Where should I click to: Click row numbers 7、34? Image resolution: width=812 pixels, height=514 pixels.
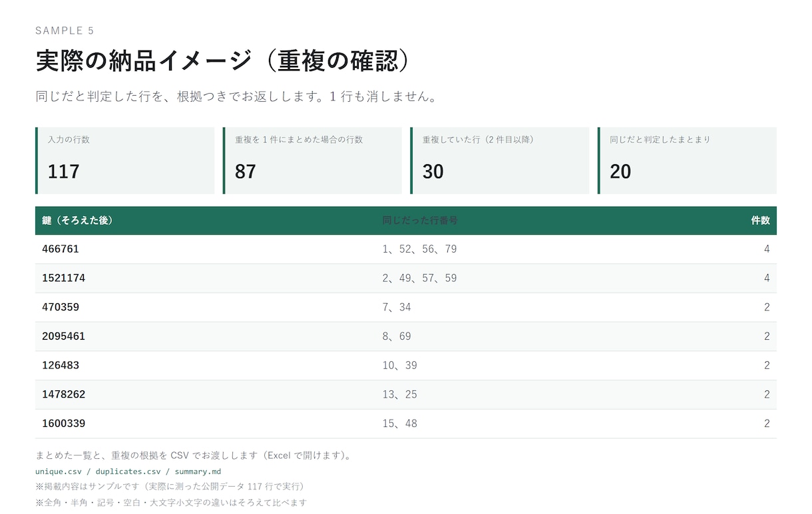(x=397, y=307)
